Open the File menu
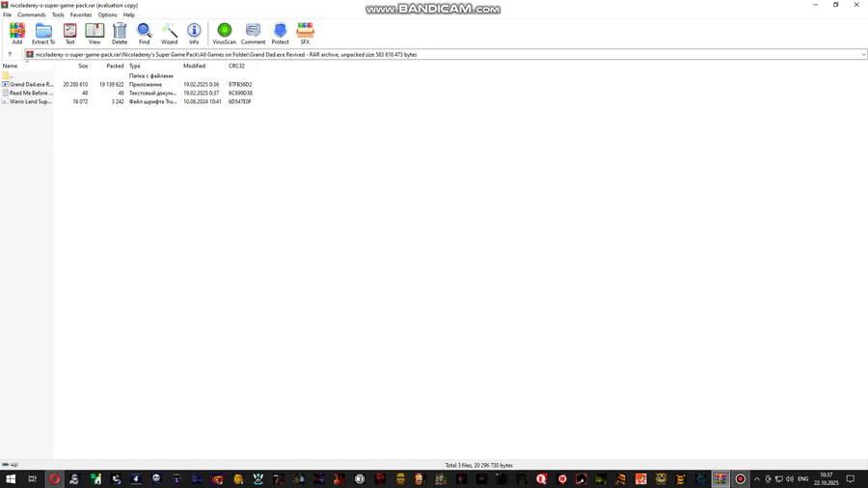The height and width of the screenshot is (488, 868). point(7,14)
